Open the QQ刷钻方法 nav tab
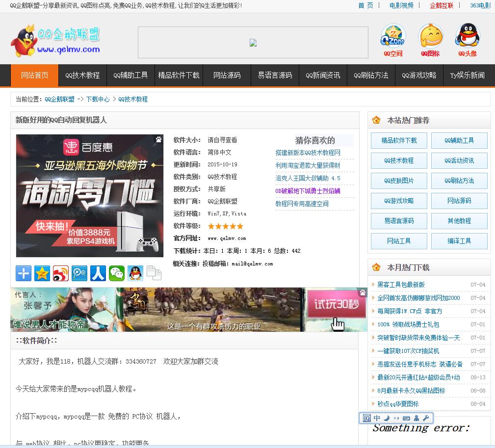The image size is (495, 448). tap(371, 75)
